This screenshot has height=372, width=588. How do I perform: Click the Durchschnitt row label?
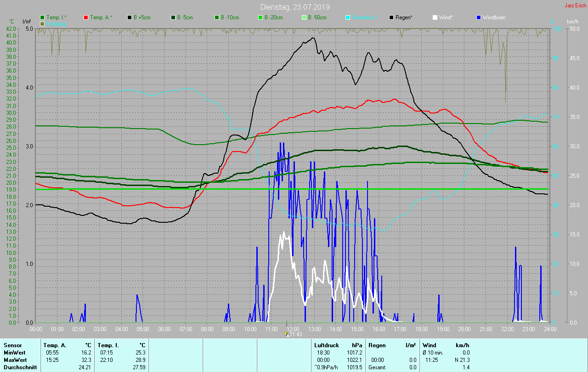[19, 367]
